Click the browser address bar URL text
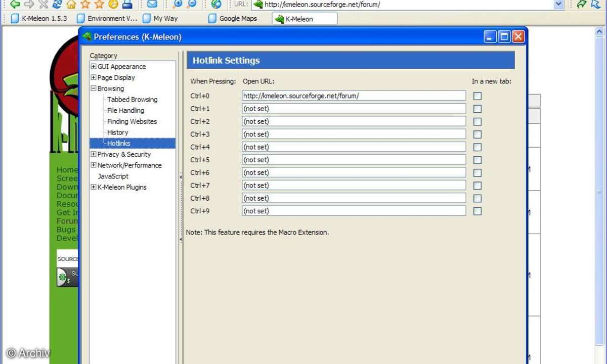This screenshot has height=364, width=607. tap(322, 5)
